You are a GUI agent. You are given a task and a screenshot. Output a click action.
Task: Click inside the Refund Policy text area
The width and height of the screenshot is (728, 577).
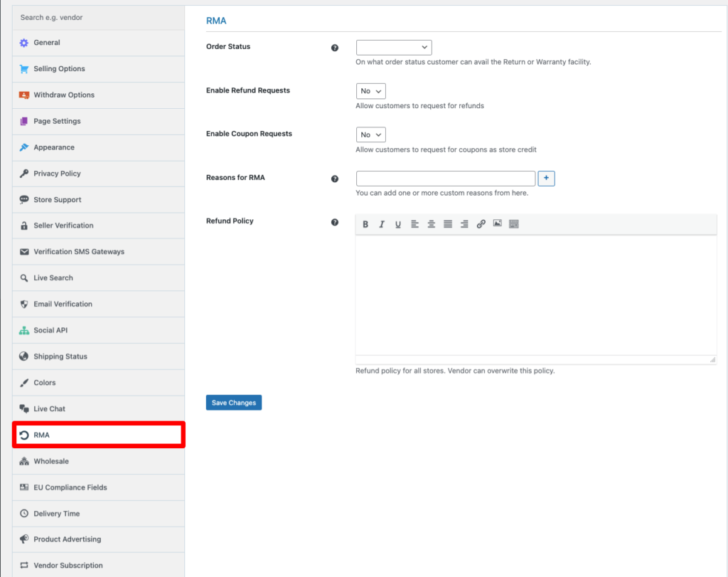click(536, 295)
